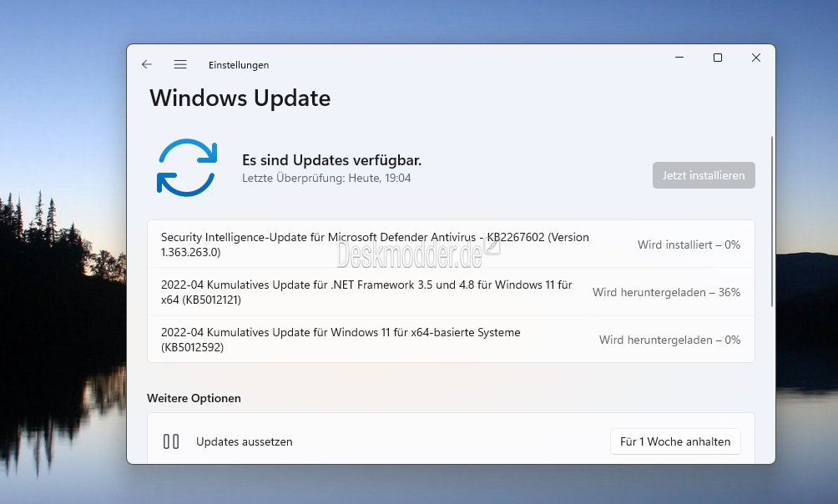The image size is (838, 504).
Task: Go back with the arrow icon
Action: pos(146,65)
